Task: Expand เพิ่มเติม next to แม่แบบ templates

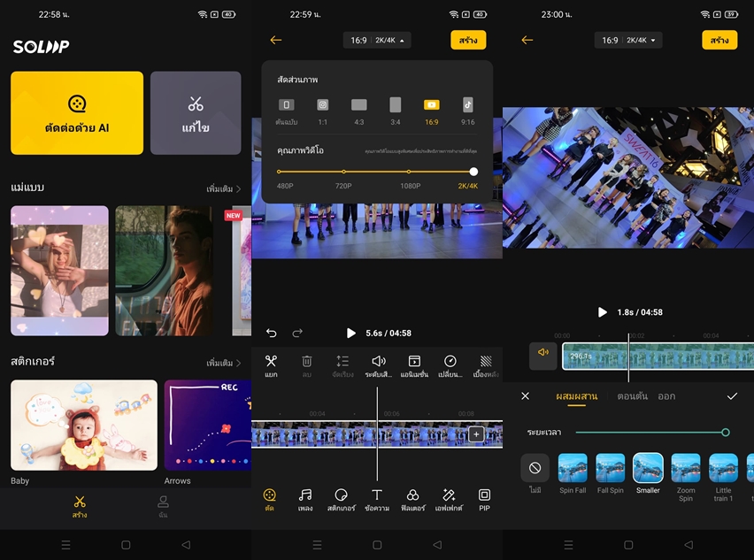Action: [x=223, y=188]
